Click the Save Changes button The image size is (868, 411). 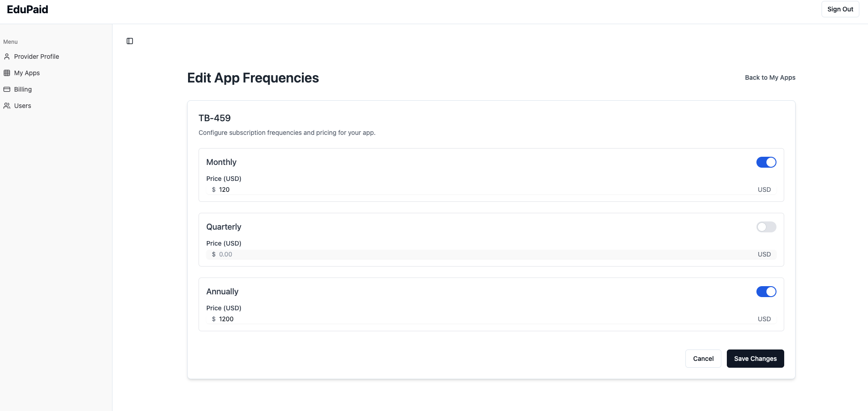pos(755,359)
